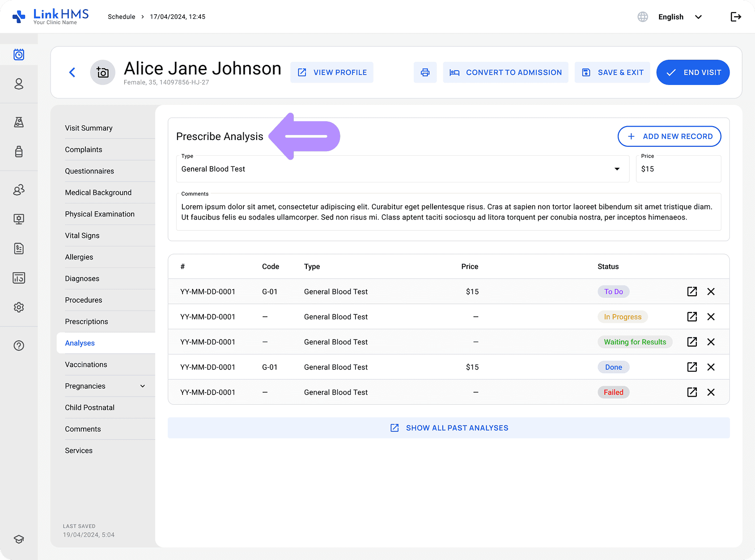
Task: Click Add New Record button
Action: (x=669, y=136)
